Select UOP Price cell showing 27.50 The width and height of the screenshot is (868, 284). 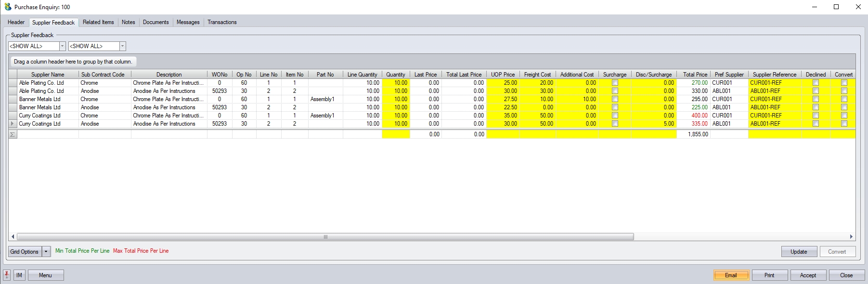click(503, 99)
